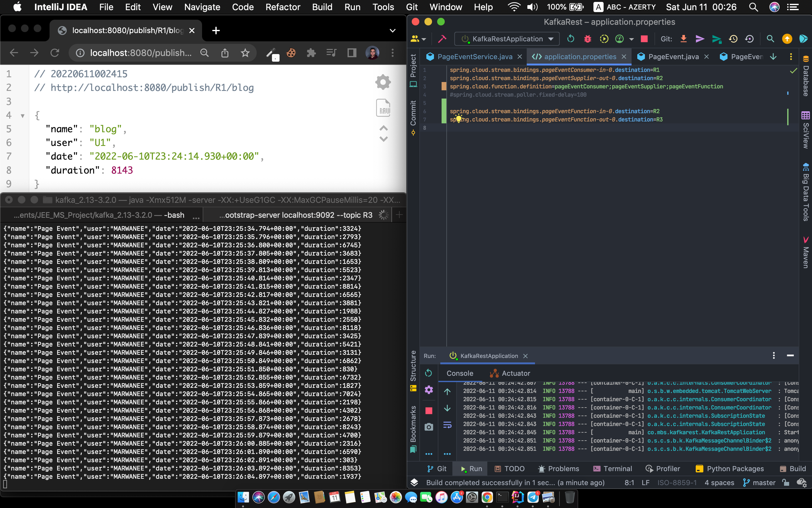Click the Debug bug icon in toolbar

click(587, 39)
